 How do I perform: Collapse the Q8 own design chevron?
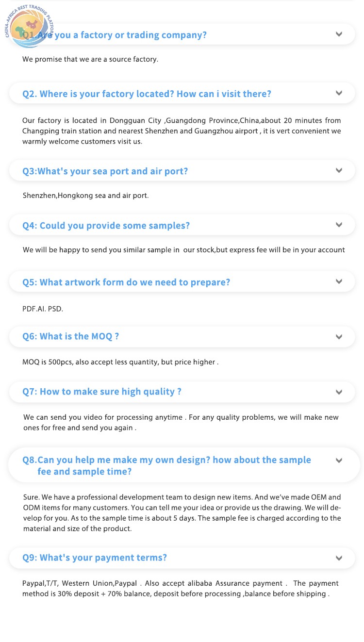pos(339,460)
